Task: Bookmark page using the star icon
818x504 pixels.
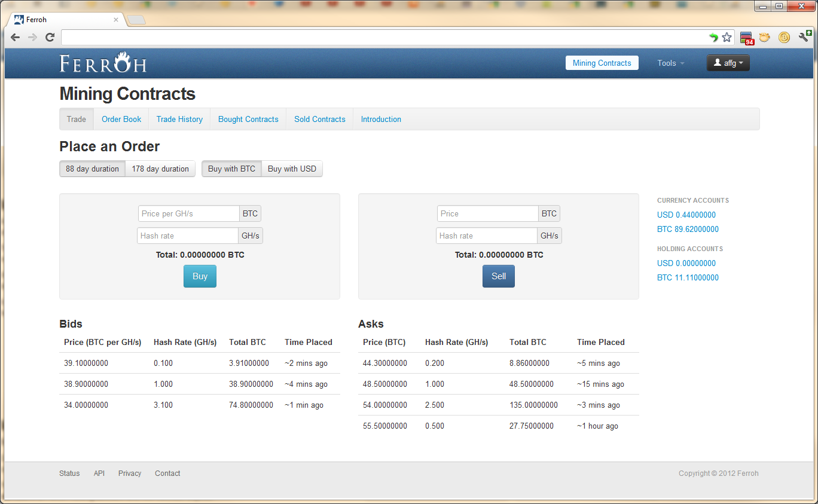Action: click(x=727, y=38)
